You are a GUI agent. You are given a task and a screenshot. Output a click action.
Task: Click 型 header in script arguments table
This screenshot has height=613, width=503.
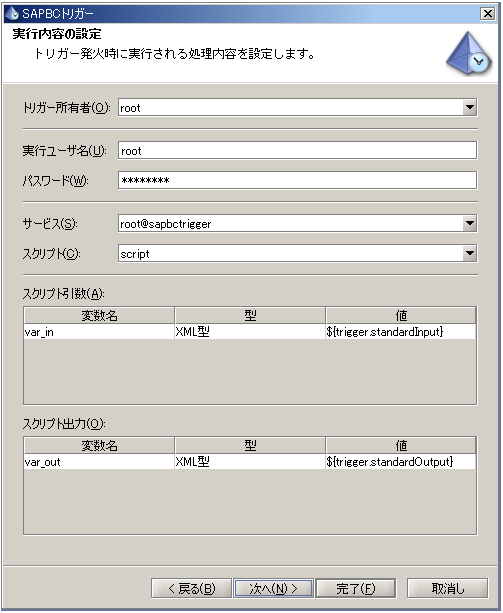pos(250,315)
